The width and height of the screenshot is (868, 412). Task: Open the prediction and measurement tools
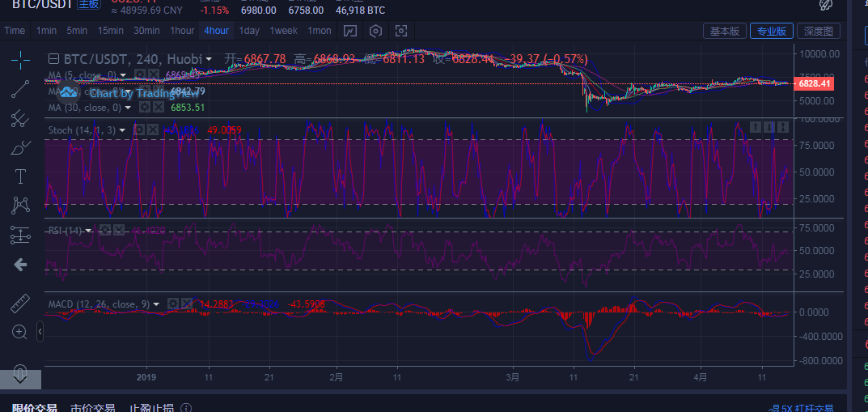point(20,236)
